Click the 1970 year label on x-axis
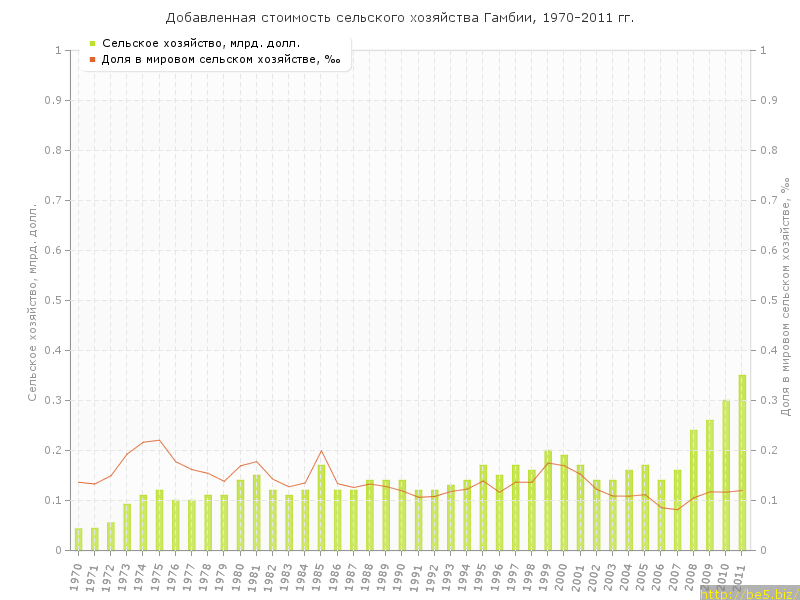This screenshot has width=800, height=600. (x=77, y=574)
